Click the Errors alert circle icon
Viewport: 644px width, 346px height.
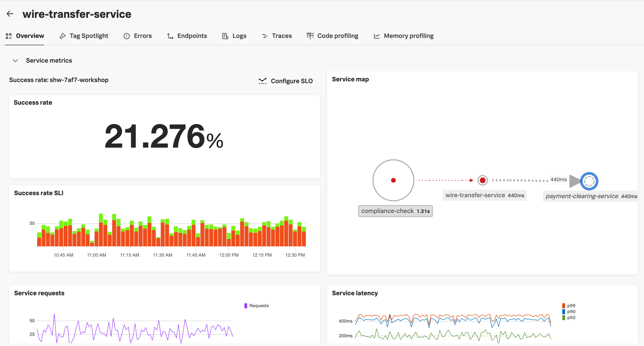point(126,36)
